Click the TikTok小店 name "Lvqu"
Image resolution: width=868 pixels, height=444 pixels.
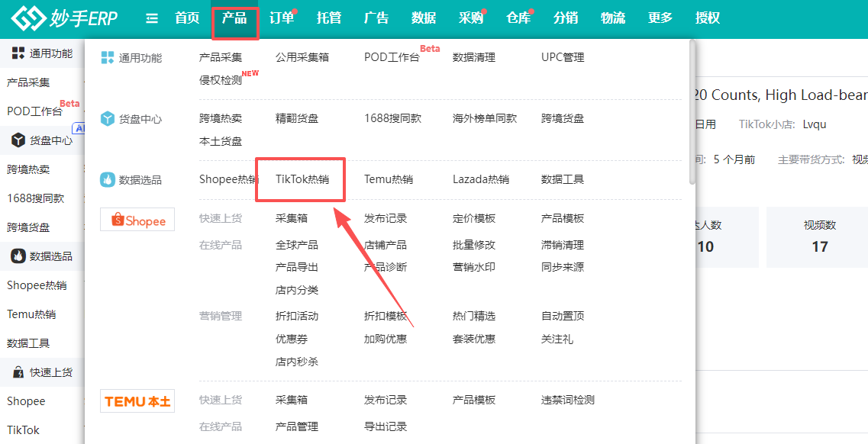[815, 124]
